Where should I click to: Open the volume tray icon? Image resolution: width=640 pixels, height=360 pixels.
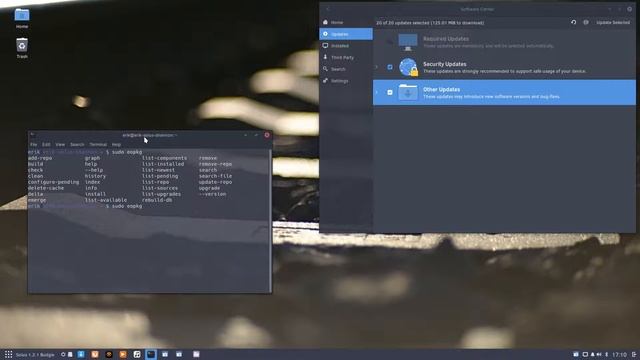599,354
